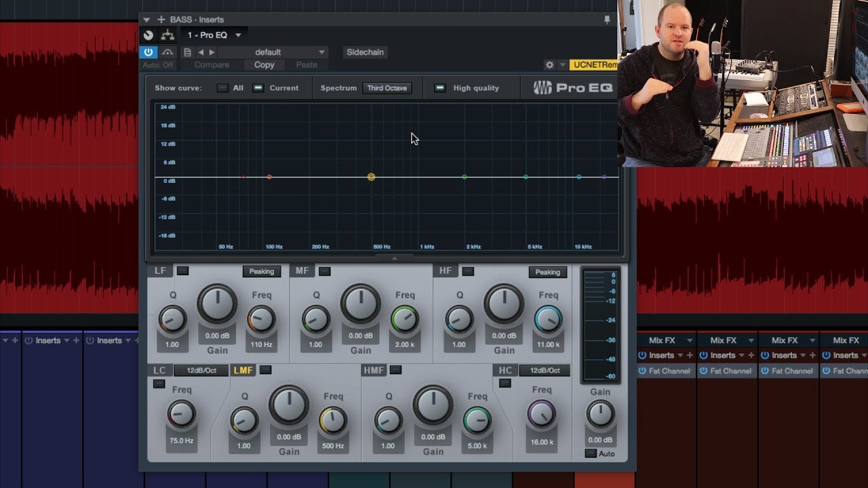
Task: Click the Auto: Off automation button
Action: point(158,65)
